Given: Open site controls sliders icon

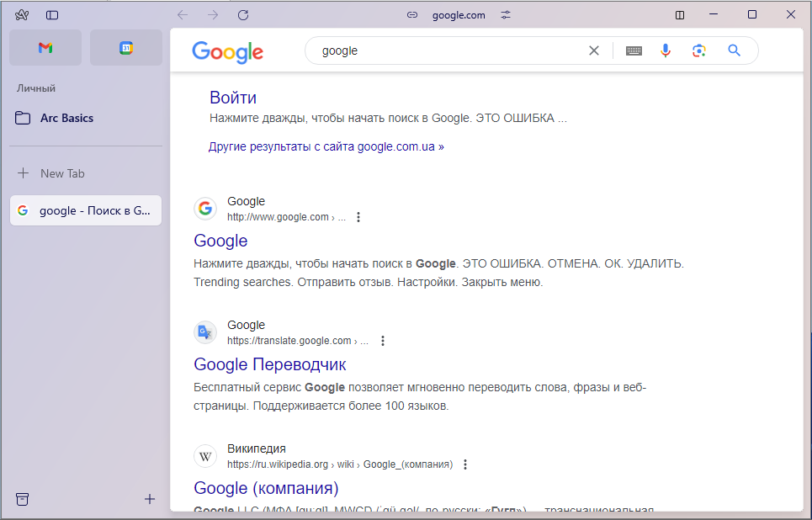Looking at the screenshot, I should (x=506, y=15).
